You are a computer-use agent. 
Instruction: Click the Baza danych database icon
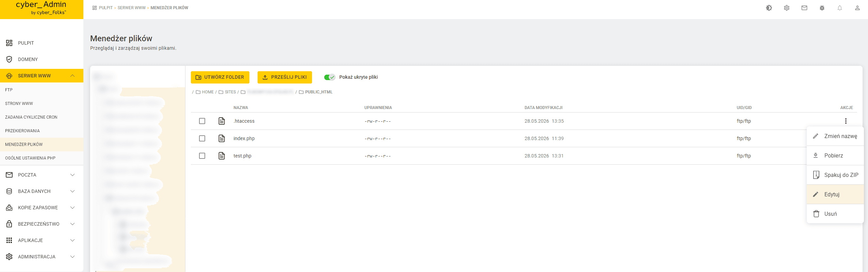[x=9, y=191]
